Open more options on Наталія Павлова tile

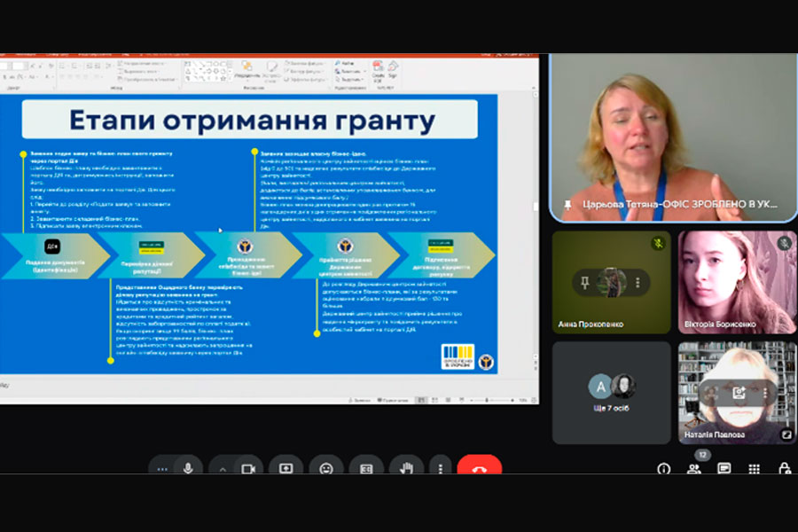(765, 393)
